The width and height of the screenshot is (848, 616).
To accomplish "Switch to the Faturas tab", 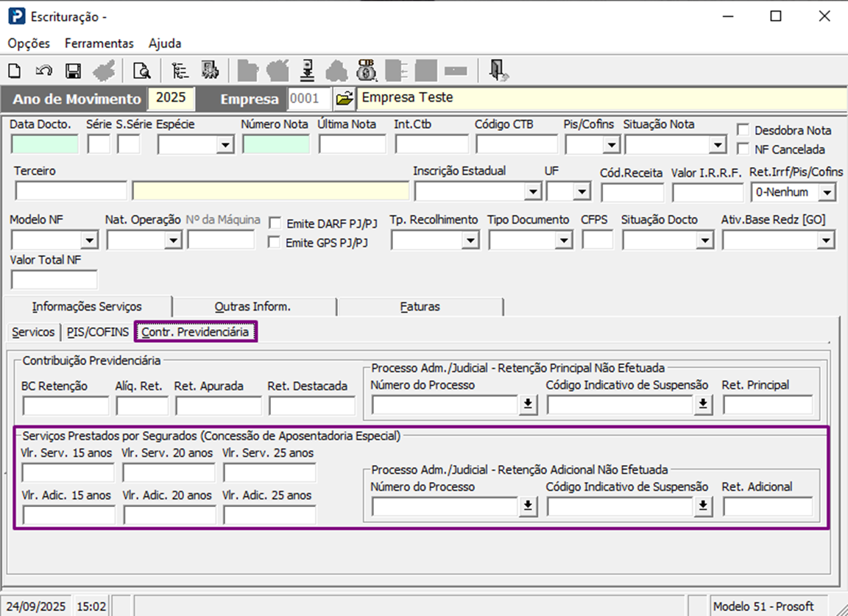I will pos(420,307).
